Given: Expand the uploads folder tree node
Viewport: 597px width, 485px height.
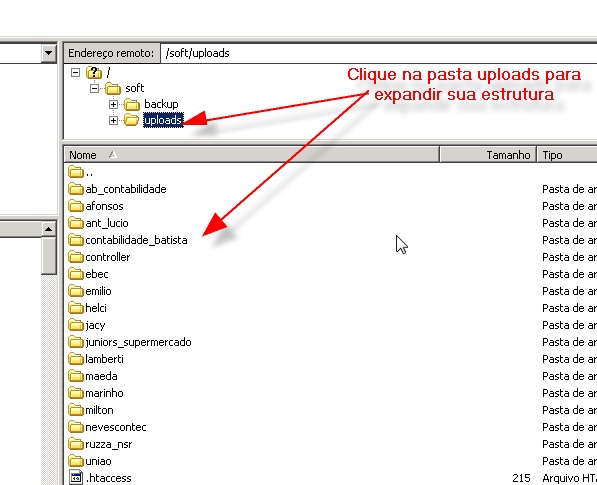Looking at the screenshot, I should 113,120.
